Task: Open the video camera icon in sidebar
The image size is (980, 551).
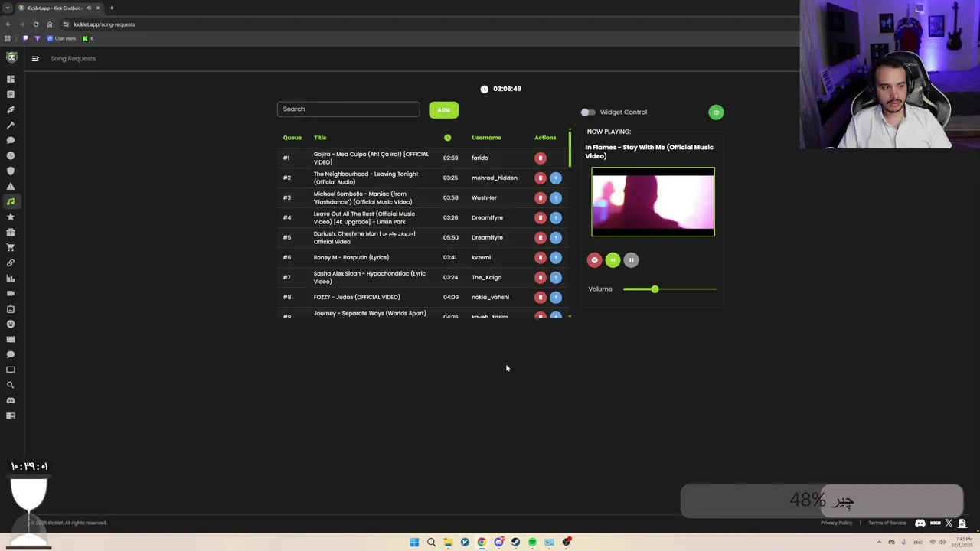Action: 11,293
